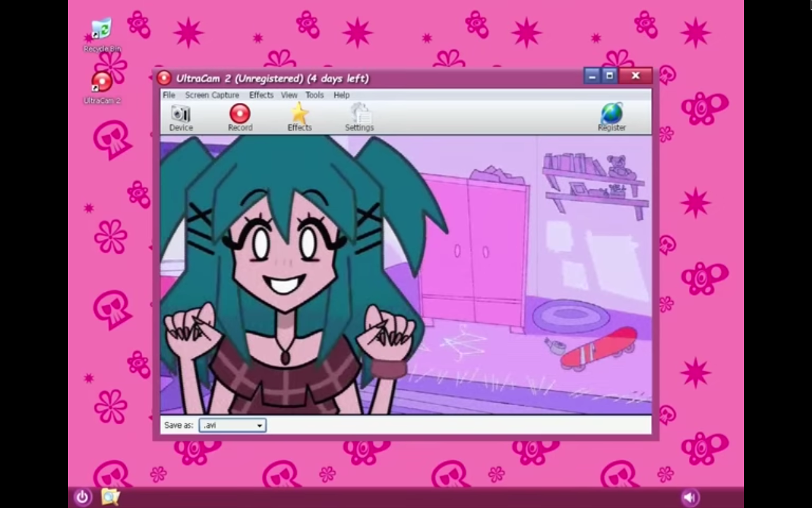Maximize the UltraCam 2 window
Viewport: 812px width, 508px height.
pos(610,76)
